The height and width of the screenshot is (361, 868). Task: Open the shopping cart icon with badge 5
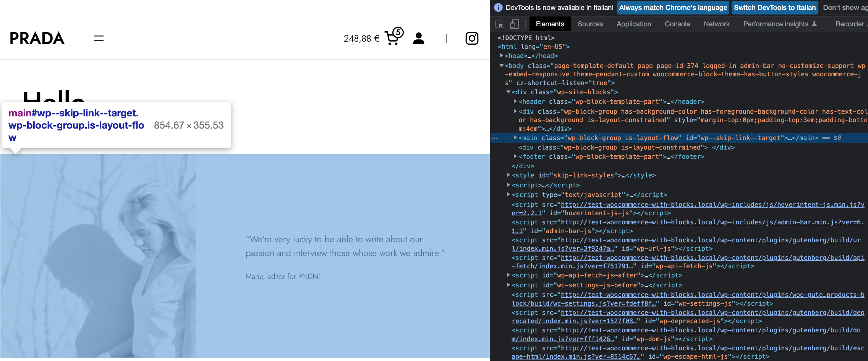(394, 37)
